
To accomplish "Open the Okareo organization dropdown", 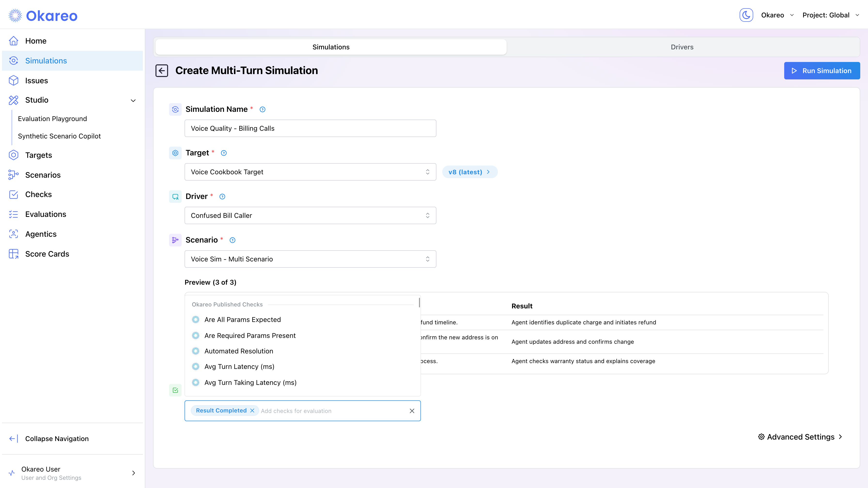I will [777, 15].
